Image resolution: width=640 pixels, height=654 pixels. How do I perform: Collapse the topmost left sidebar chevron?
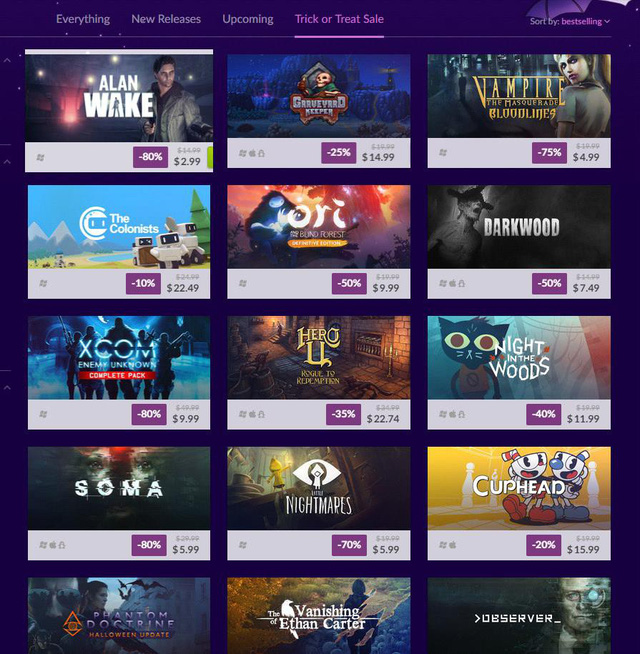pos(7,60)
